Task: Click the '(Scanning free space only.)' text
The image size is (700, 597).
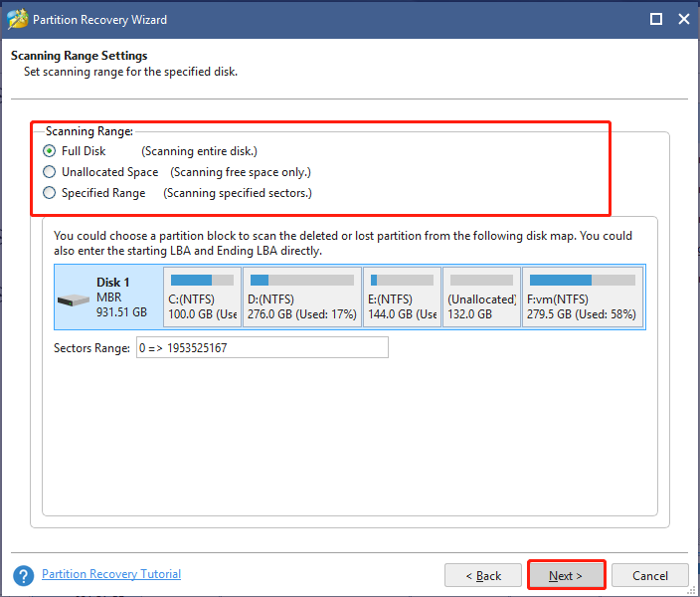Action: (x=241, y=172)
